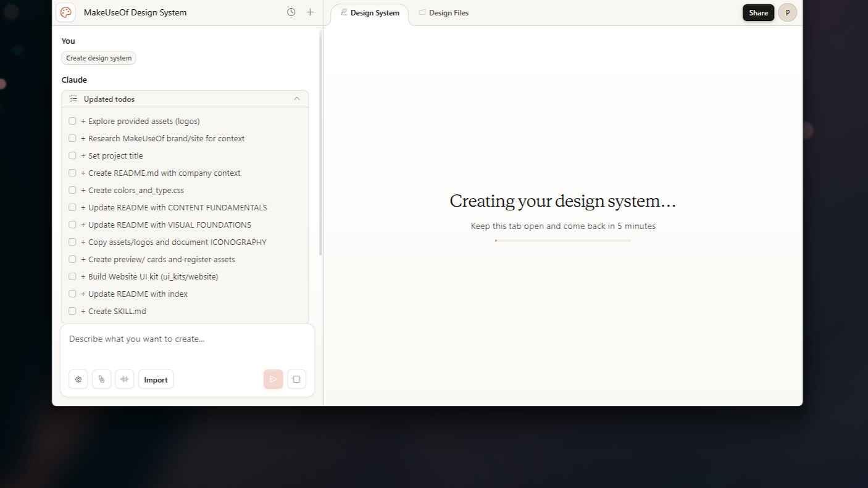Screen dimensions: 868x488
Task: Check the Research MakeUseOf brand/site todo
Action: (x=72, y=138)
